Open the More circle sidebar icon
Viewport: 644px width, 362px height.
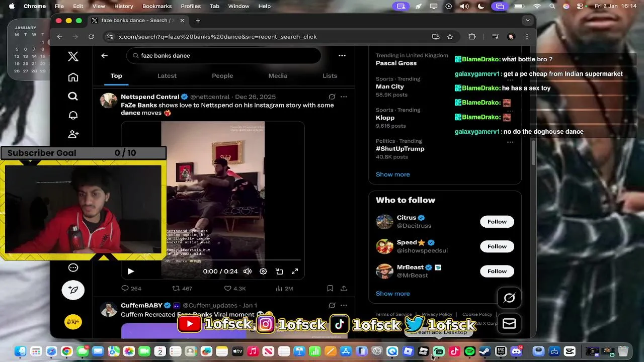click(x=73, y=267)
